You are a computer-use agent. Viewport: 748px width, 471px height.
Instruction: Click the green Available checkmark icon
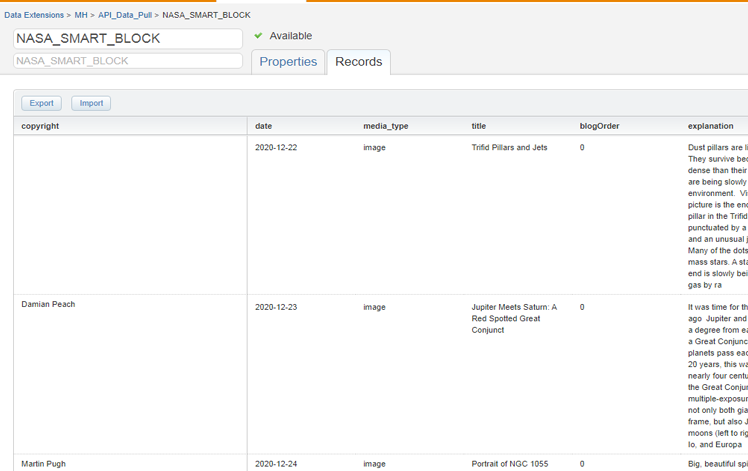(x=258, y=36)
